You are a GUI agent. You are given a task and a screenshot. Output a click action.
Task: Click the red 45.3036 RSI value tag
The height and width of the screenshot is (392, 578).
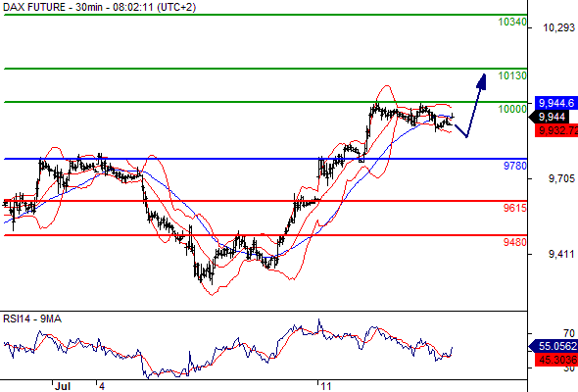(556, 360)
